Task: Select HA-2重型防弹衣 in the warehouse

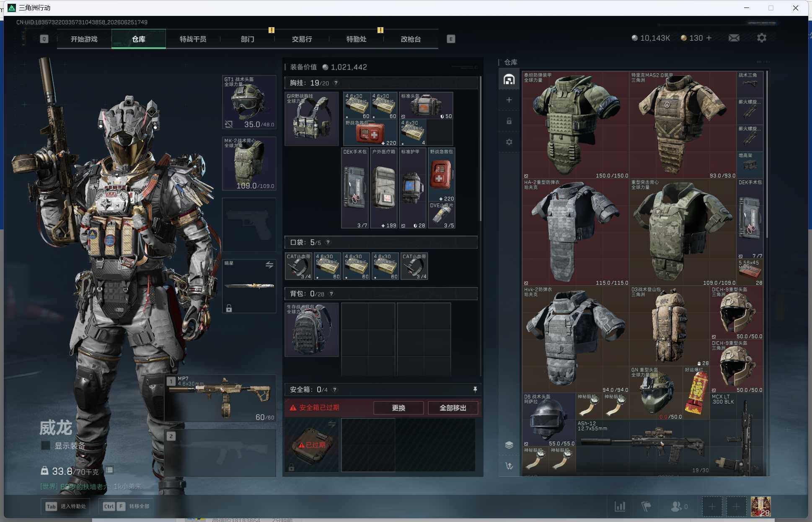Action: [x=576, y=232]
